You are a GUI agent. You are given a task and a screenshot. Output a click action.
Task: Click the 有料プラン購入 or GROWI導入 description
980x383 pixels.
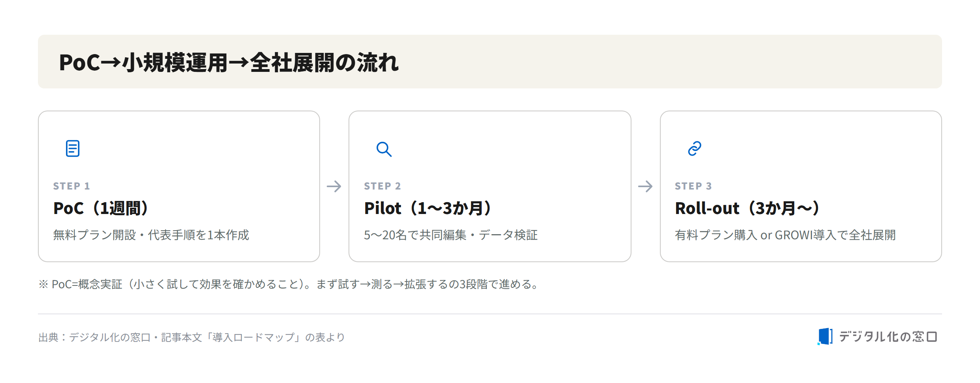[x=785, y=235]
